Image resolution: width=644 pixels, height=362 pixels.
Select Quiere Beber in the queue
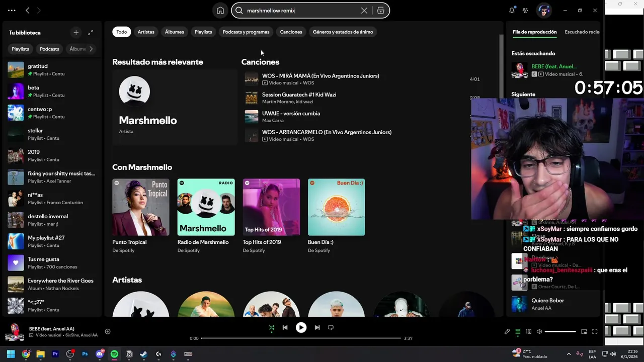click(553, 304)
